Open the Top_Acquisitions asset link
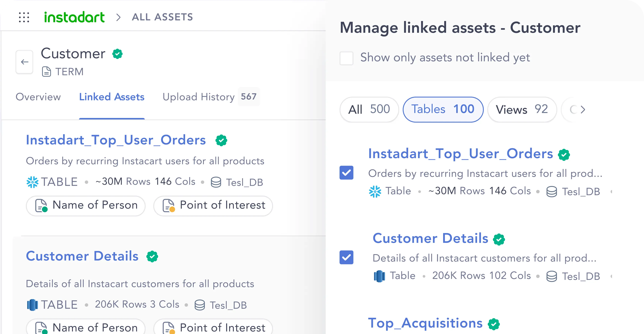This screenshot has height=334, width=644. point(425,323)
